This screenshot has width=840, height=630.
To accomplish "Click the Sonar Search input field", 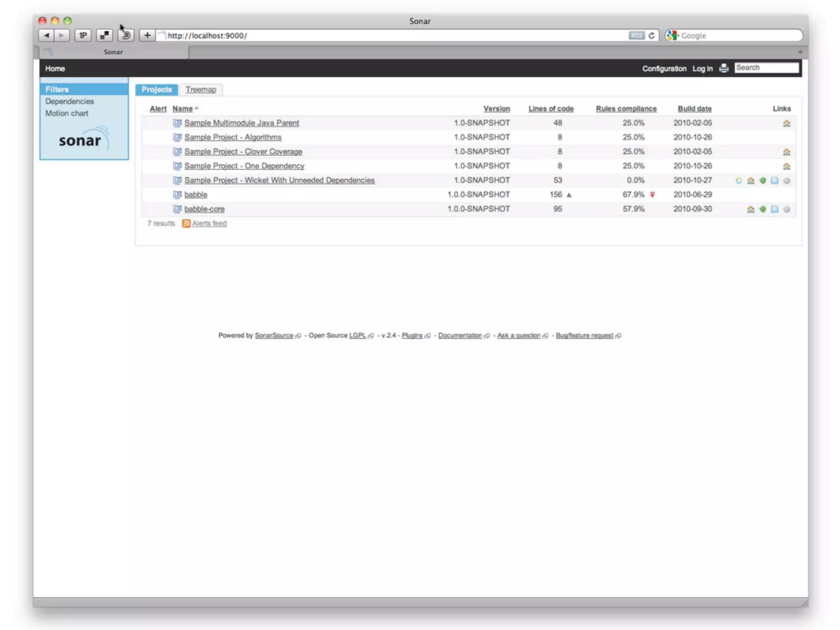I will [766, 68].
